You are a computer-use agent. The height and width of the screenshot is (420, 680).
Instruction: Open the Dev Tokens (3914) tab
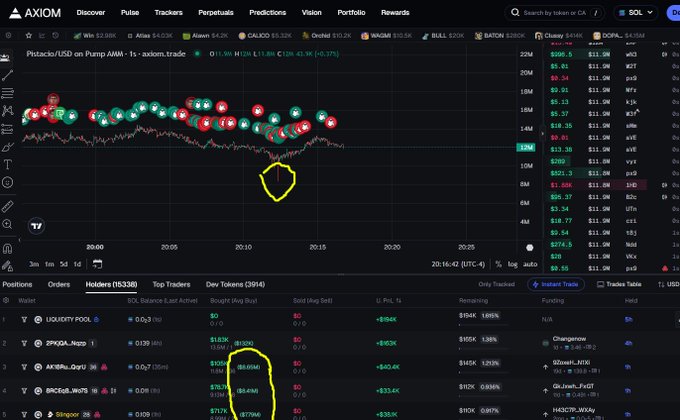235,284
